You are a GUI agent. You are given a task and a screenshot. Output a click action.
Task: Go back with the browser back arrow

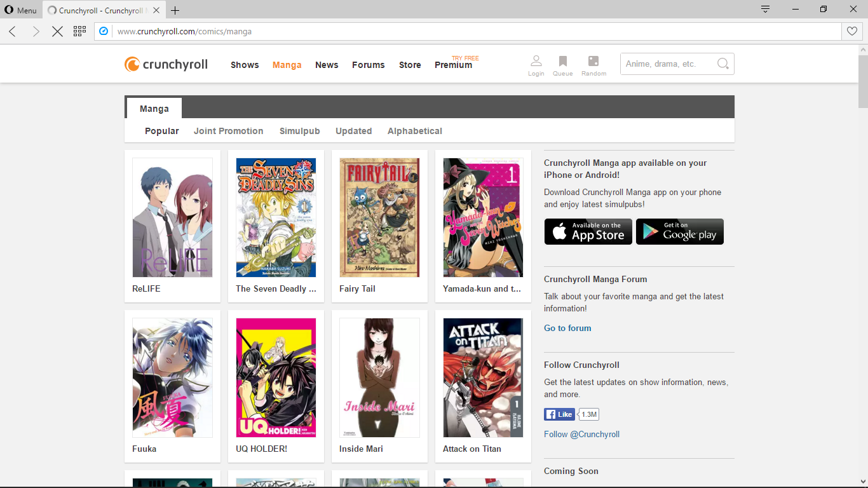12,31
